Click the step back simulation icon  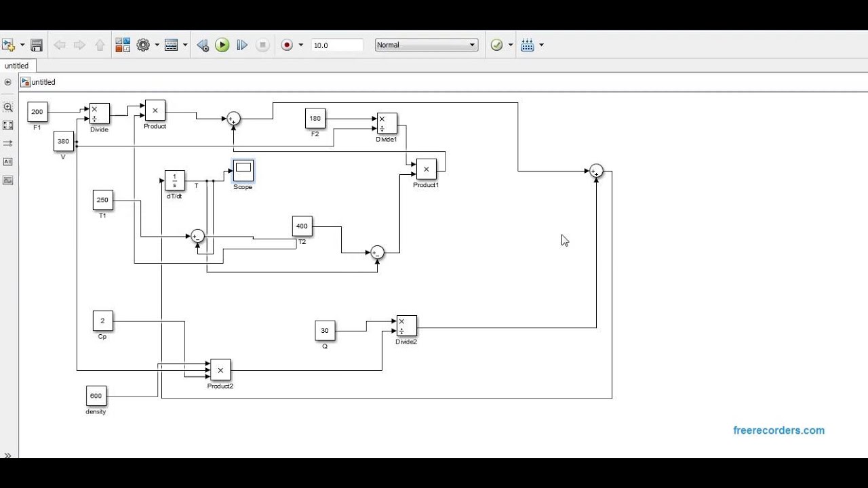pyautogui.click(x=202, y=45)
